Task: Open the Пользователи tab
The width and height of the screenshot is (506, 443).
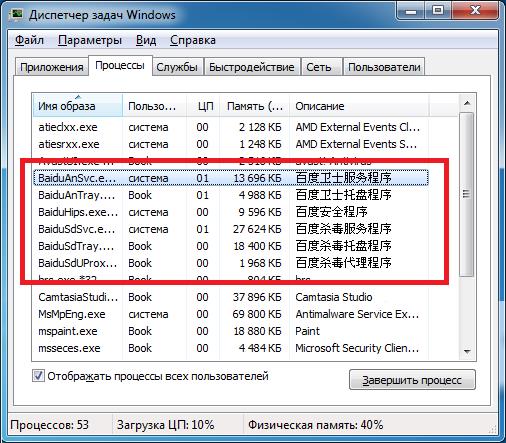Action: (384, 67)
